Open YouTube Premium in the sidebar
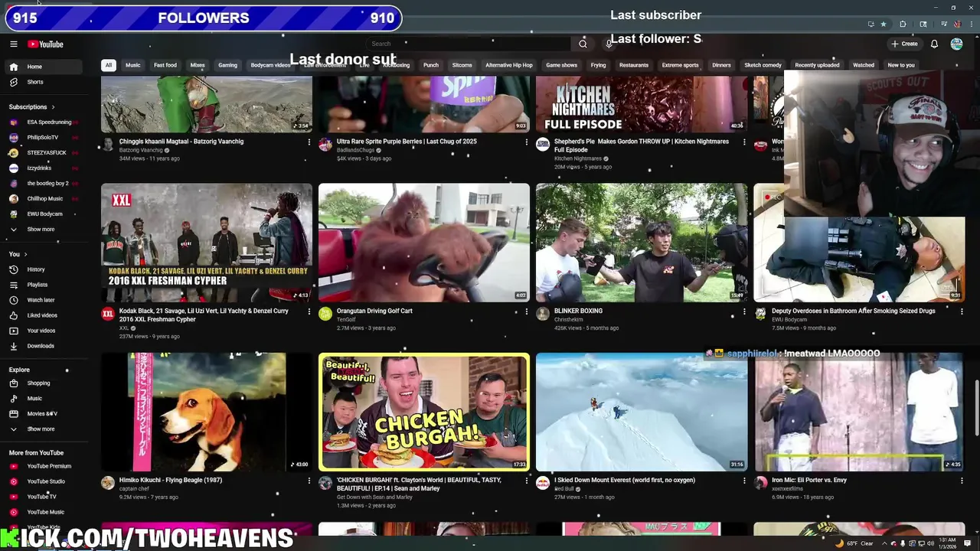 pyautogui.click(x=44, y=466)
